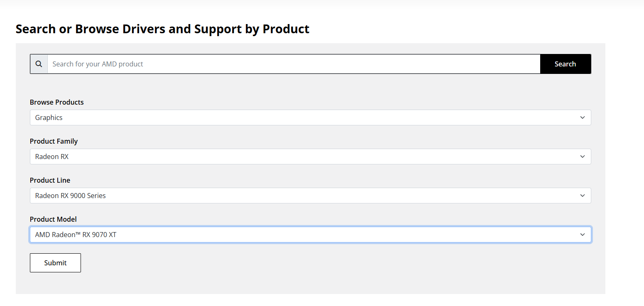644x306 pixels.
Task: Expand the Radeon RX 9000 Series dropdown
Action: 310,196
